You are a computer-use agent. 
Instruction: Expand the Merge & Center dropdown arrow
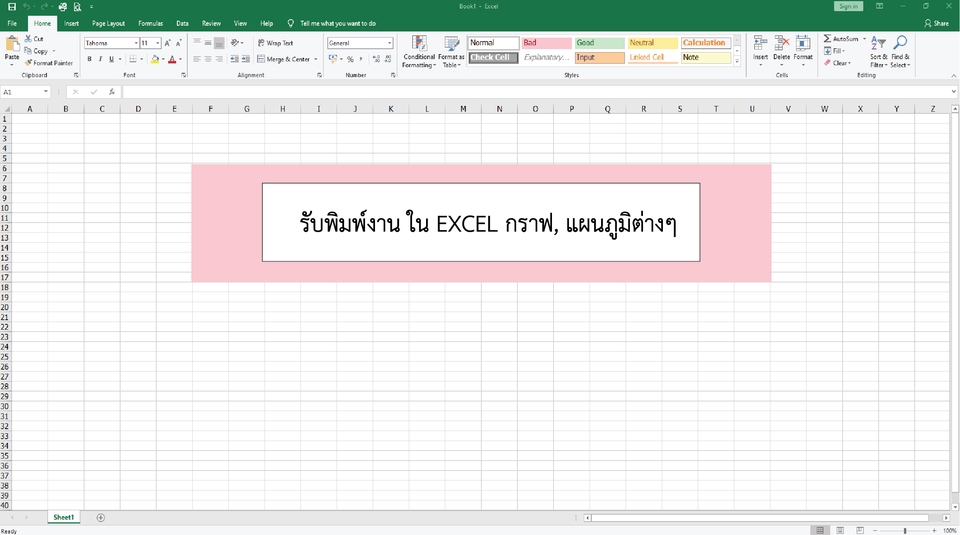[x=316, y=59]
